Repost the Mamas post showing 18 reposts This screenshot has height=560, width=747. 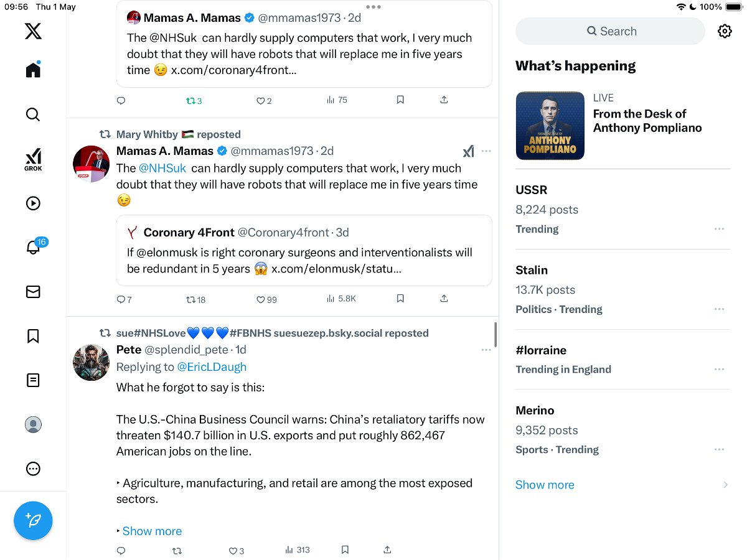(195, 299)
